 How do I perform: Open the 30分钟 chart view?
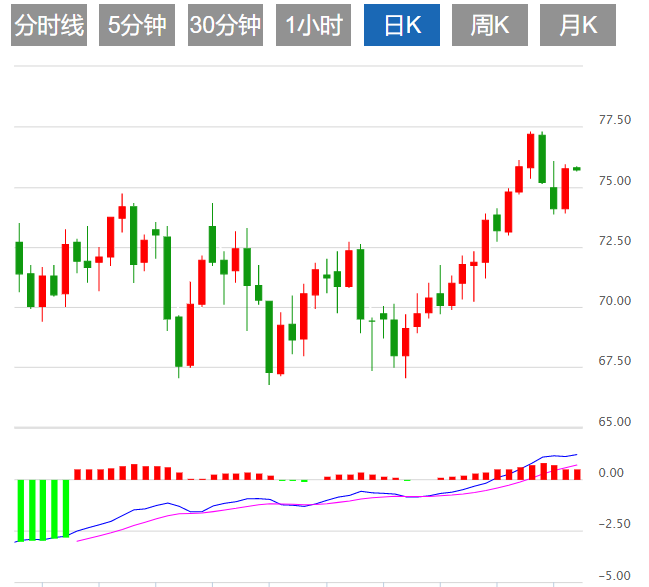click(x=226, y=25)
